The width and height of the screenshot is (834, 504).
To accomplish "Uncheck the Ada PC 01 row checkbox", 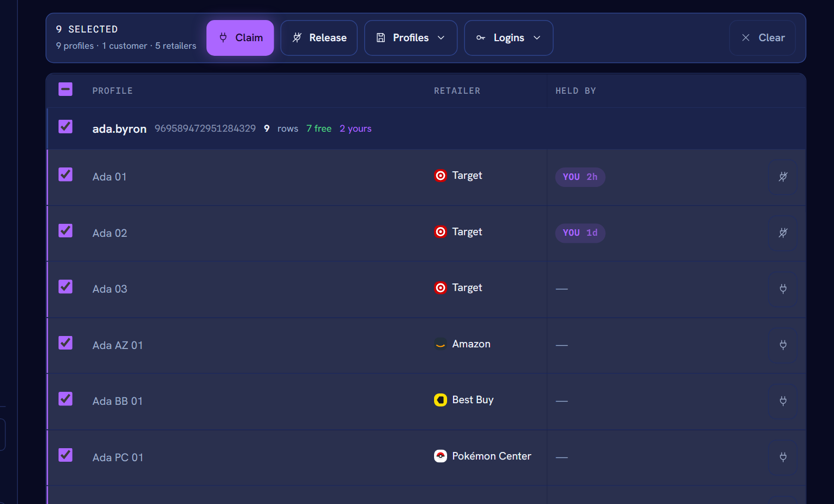I will (66, 455).
